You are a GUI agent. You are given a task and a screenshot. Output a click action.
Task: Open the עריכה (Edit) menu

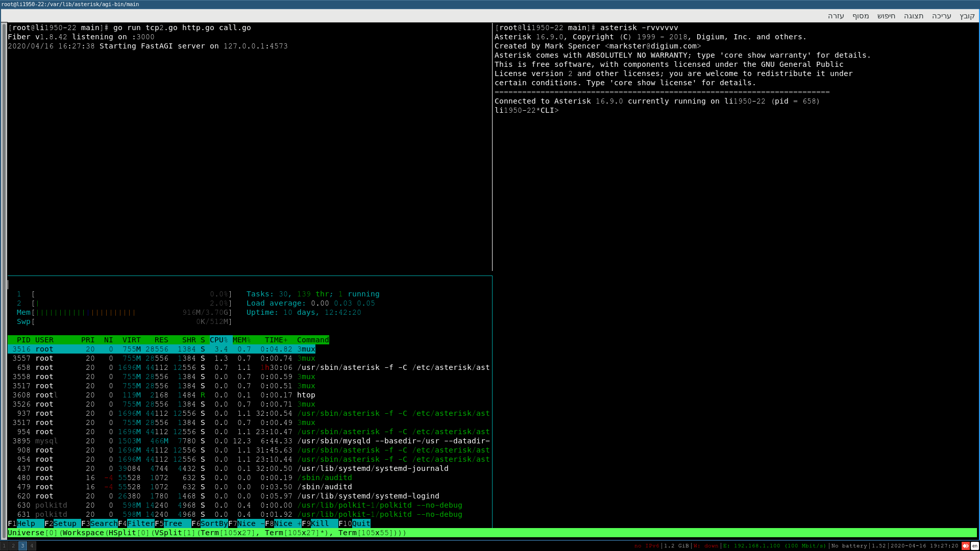[x=941, y=16]
